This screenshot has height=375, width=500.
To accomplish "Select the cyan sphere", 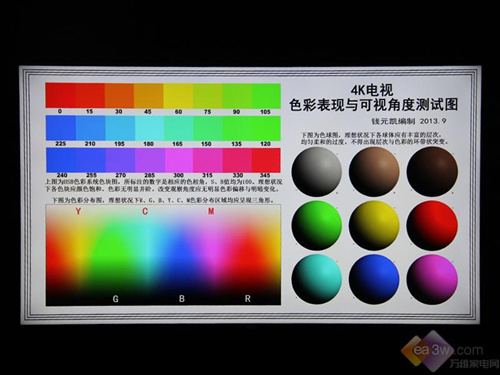I will point(317,279).
